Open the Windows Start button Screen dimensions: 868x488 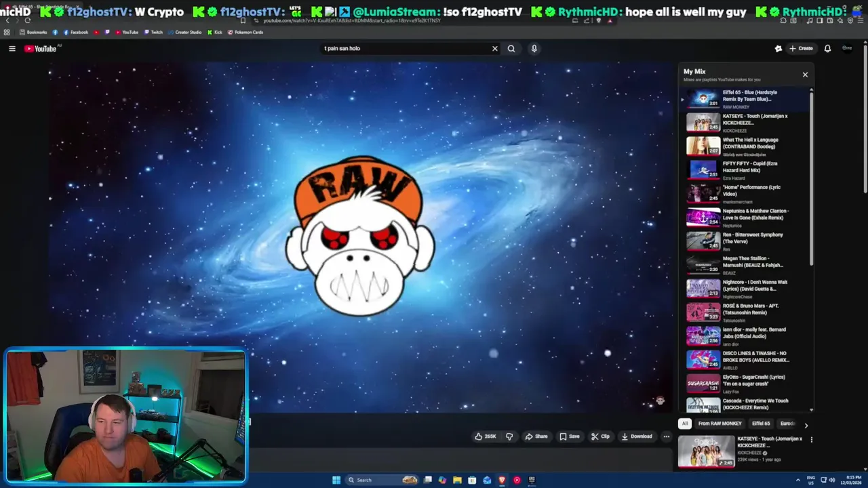click(336, 480)
